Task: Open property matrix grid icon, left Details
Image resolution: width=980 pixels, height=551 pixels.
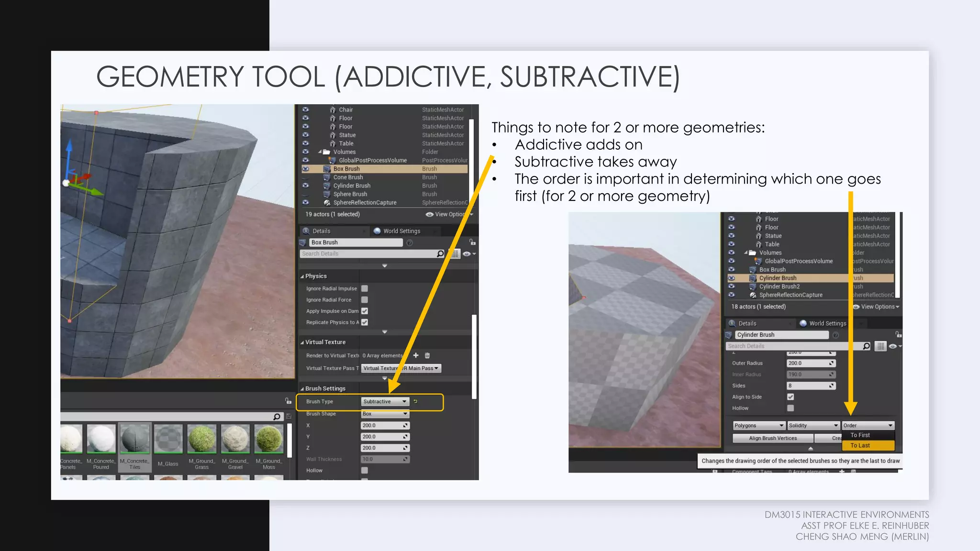Action: [455, 253]
